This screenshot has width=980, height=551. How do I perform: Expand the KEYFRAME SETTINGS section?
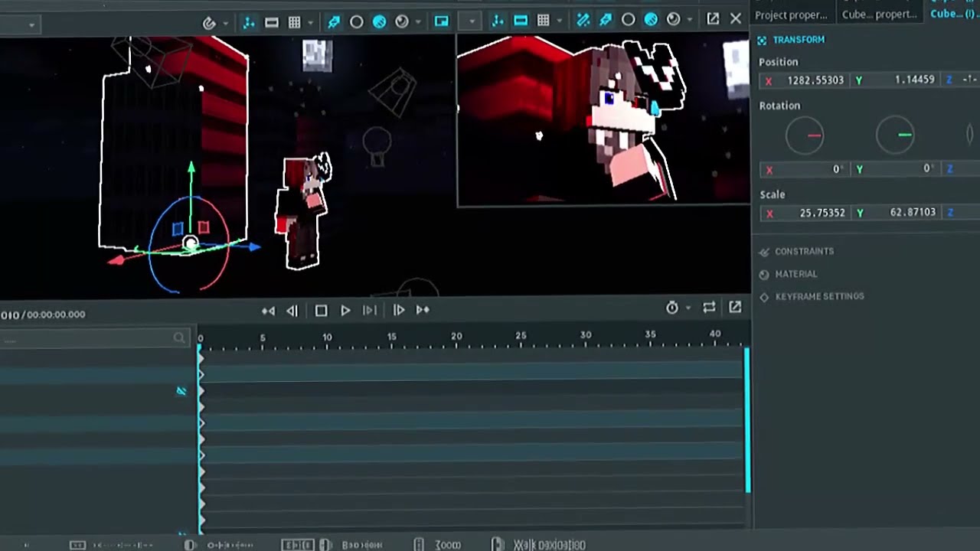pos(812,296)
